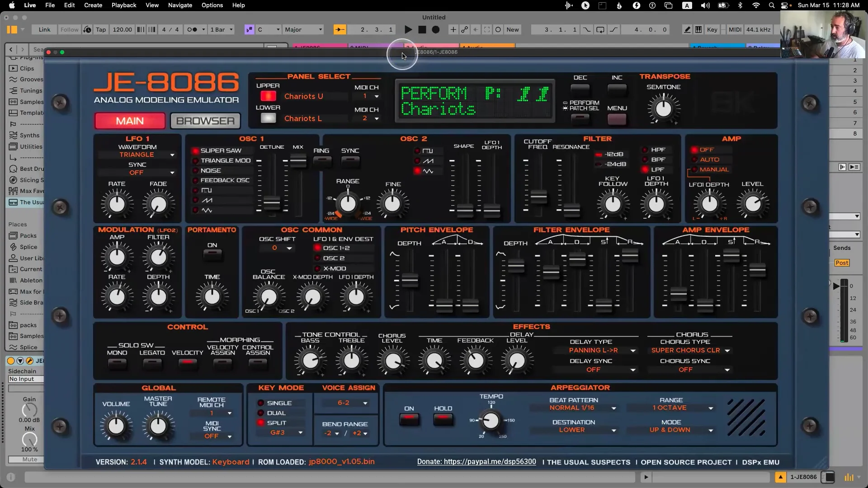The height and width of the screenshot is (488, 868).
Task: Open the Options menu
Action: 212,5
